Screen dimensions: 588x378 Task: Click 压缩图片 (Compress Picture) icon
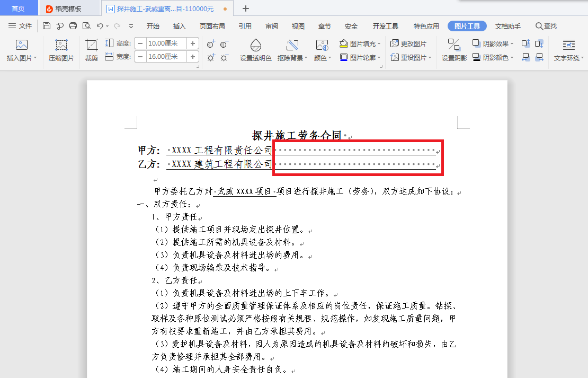tap(61, 45)
